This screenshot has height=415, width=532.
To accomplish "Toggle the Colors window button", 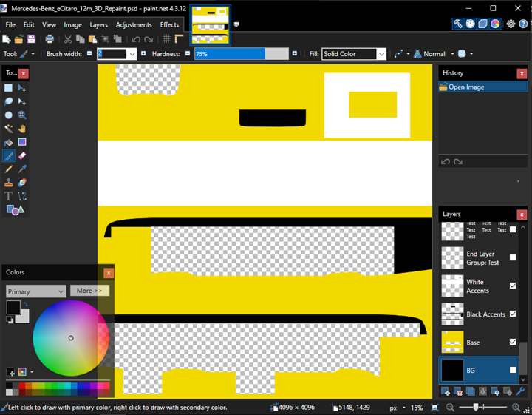I will coord(495,24).
